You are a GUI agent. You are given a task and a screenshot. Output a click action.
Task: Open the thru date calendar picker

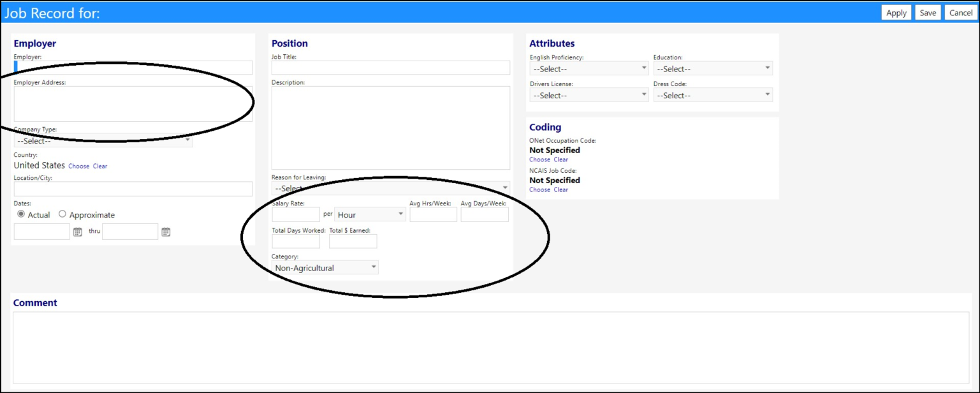(x=166, y=232)
